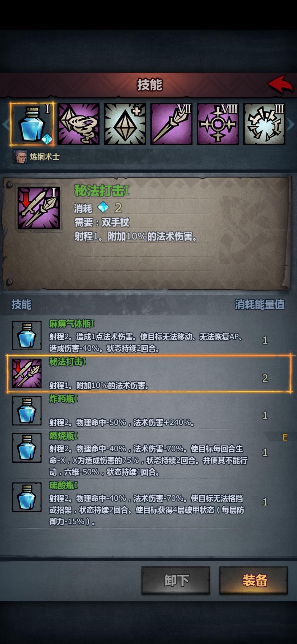Select the crystal plus skill slot
The image size is (297, 644).
pyautogui.click(x=125, y=124)
